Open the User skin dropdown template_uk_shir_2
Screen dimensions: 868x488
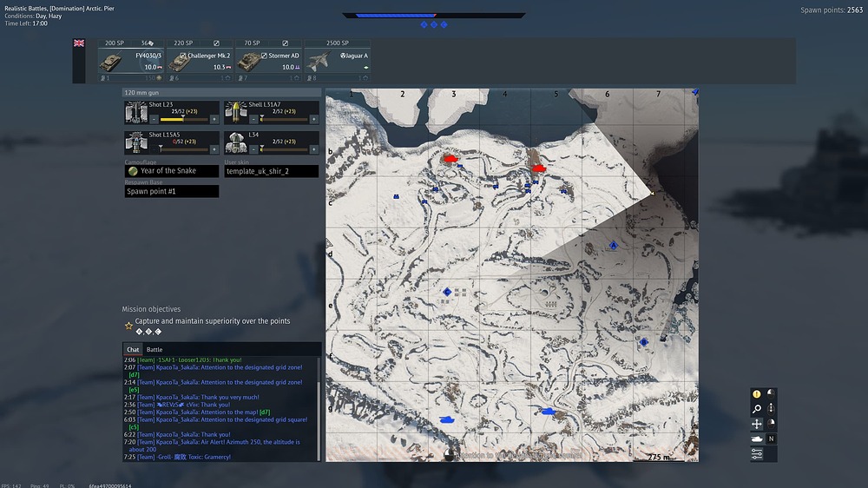coord(271,171)
